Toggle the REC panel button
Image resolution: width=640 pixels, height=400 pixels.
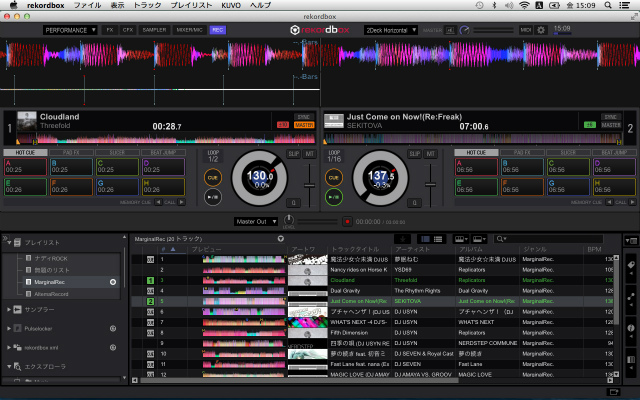[x=218, y=30]
